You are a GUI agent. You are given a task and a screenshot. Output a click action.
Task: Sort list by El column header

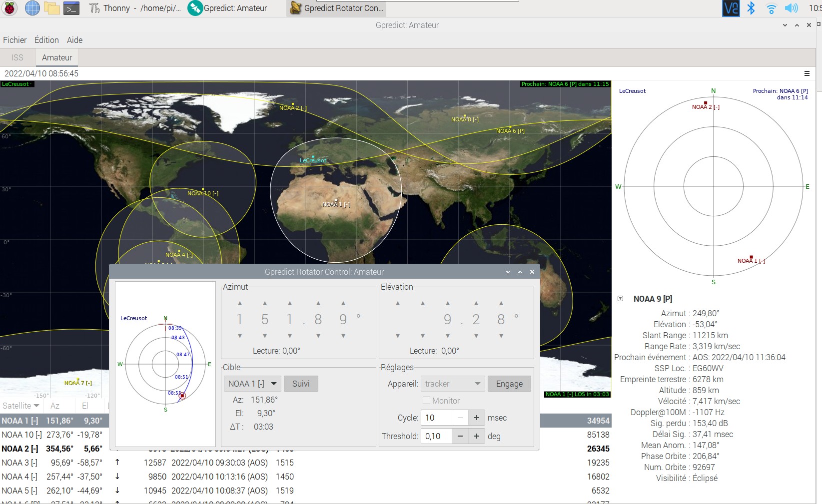85,406
